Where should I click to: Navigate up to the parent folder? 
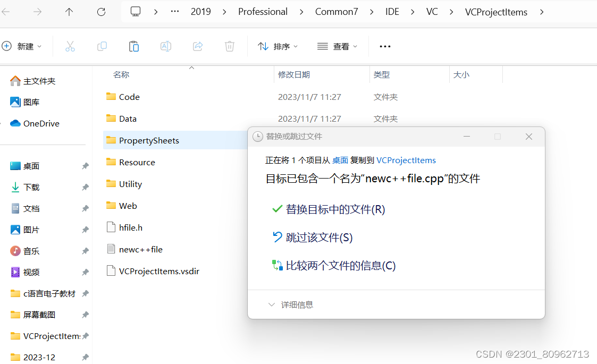pyautogui.click(x=69, y=12)
